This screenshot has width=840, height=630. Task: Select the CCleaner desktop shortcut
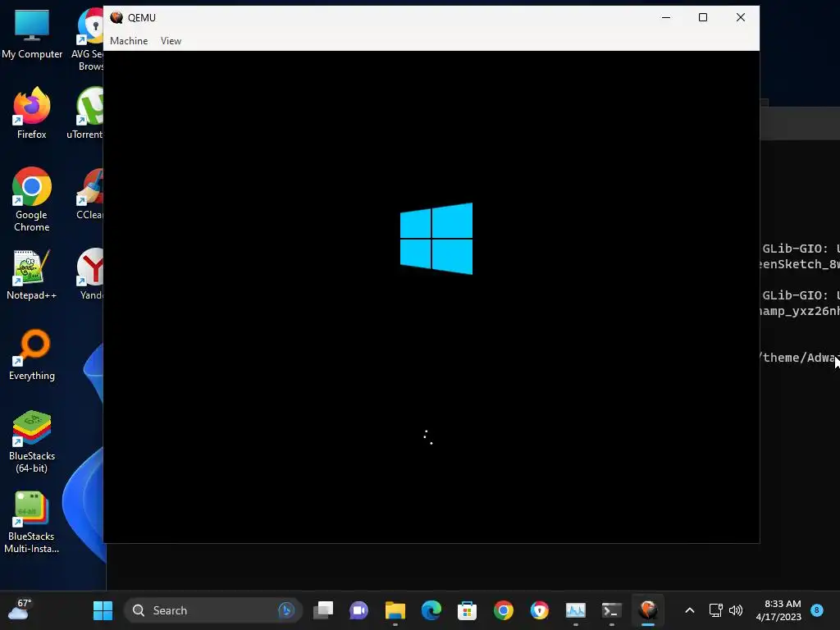click(89, 194)
